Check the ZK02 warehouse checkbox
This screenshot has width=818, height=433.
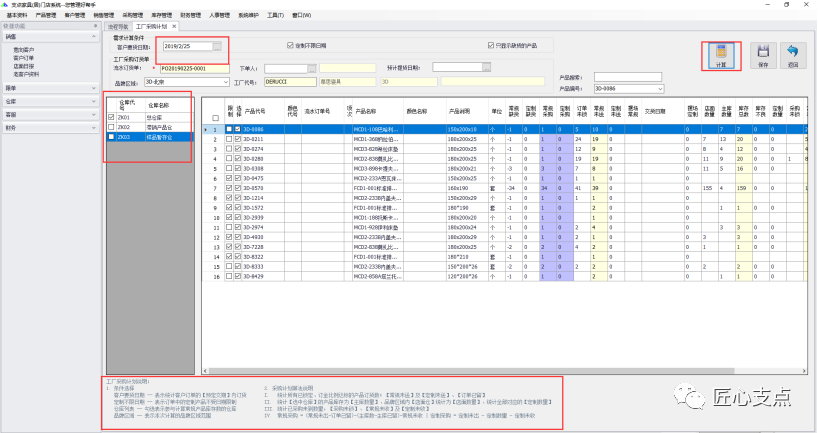pyautogui.click(x=111, y=127)
